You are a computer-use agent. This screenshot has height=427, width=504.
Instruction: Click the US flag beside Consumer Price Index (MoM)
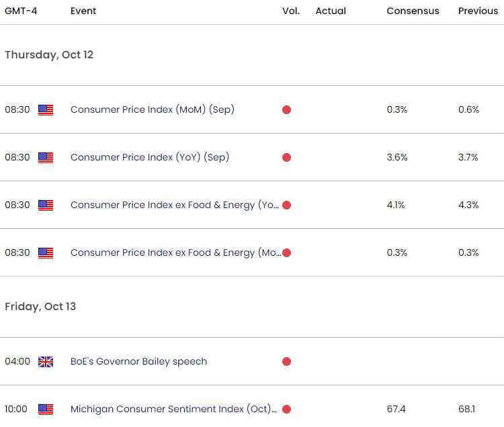tap(46, 110)
